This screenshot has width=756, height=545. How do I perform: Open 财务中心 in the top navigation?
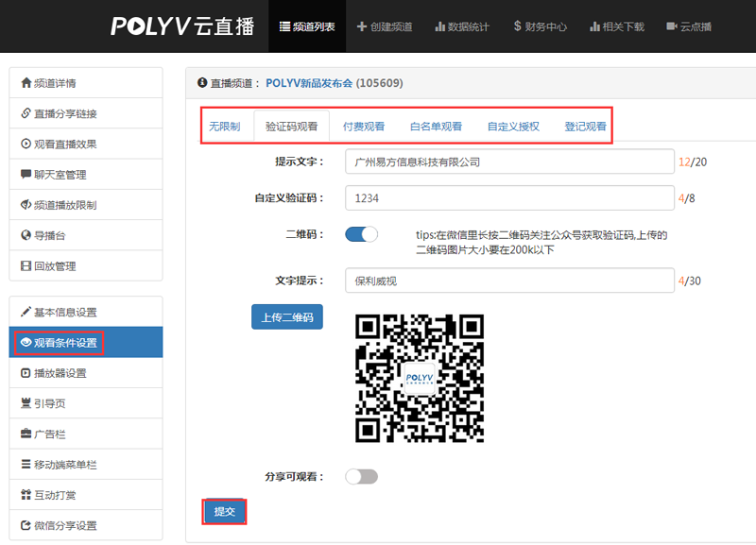pyautogui.click(x=541, y=26)
